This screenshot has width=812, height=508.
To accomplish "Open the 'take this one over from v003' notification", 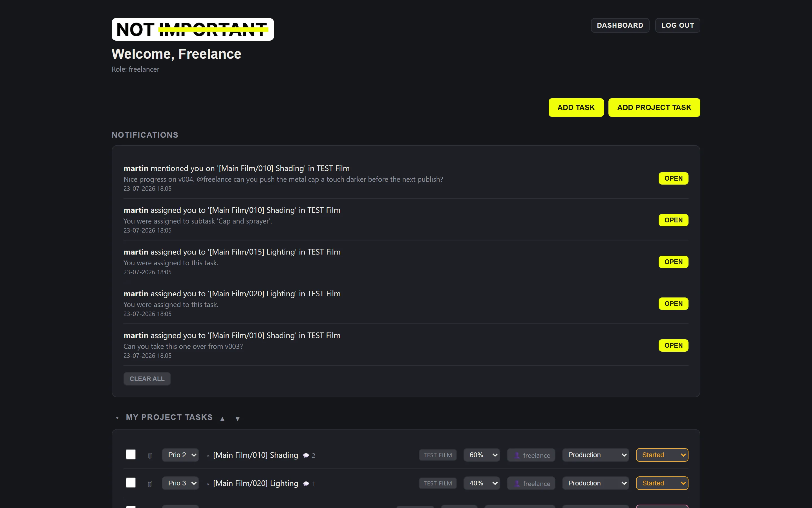I will point(673,345).
